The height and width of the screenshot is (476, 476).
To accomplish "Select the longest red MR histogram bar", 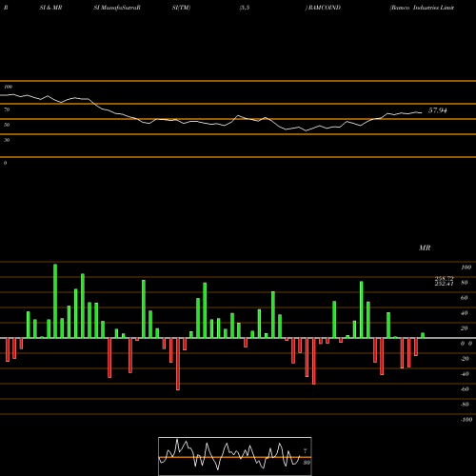I will coord(178,364).
